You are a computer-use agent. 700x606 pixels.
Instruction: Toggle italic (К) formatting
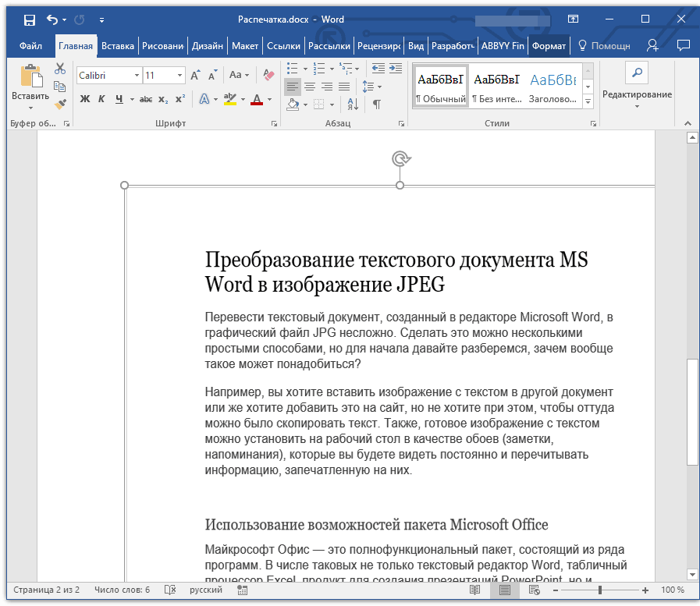tap(101, 99)
